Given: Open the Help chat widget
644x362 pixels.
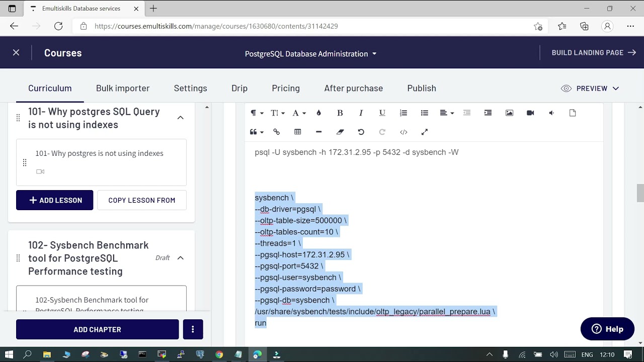Looking at the screenshot, I should click(607, 329).
